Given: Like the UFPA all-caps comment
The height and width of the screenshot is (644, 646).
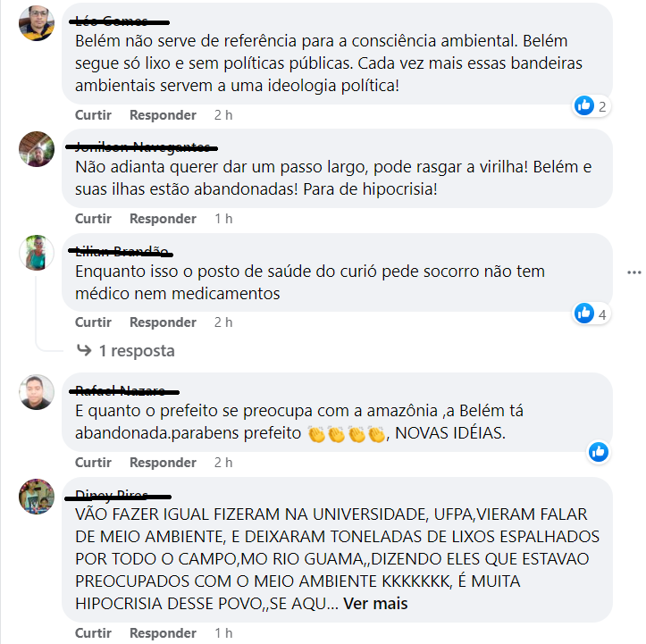Looking at the screenshot, I should click(x=93, y=633).
